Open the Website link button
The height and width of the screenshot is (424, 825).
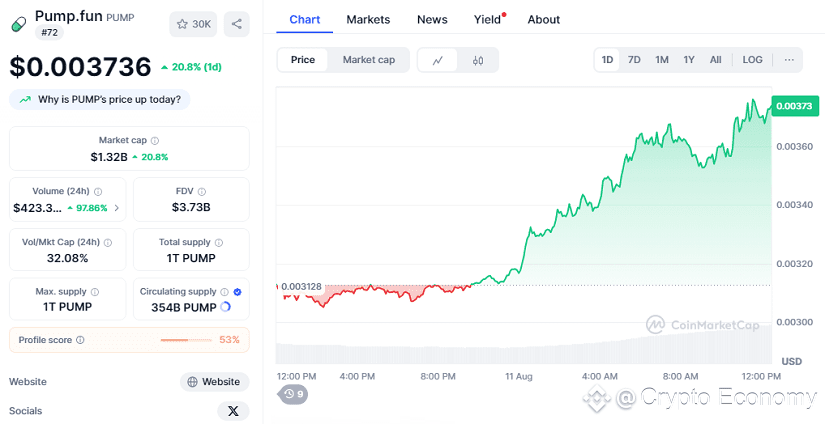(x=214, y=382)
